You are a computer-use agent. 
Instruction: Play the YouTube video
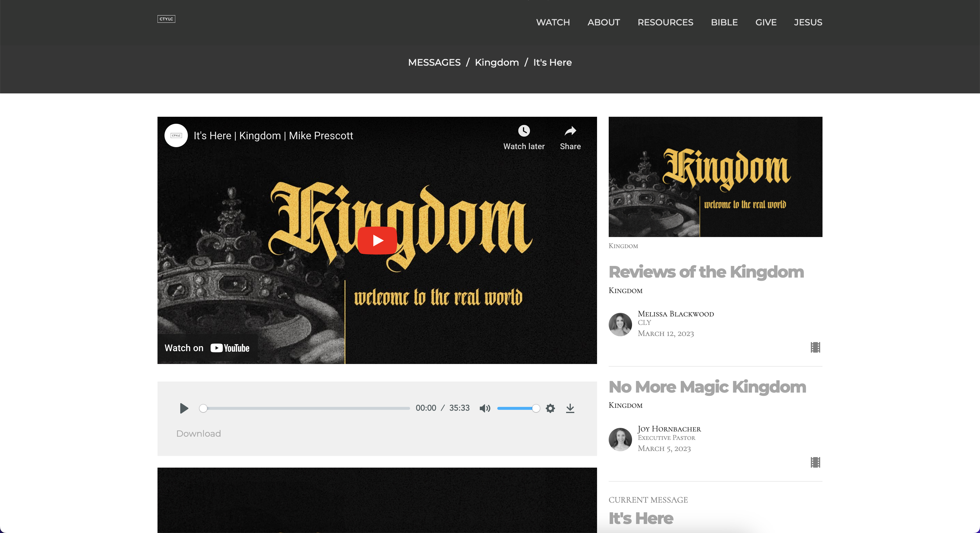tap(377, 240)
